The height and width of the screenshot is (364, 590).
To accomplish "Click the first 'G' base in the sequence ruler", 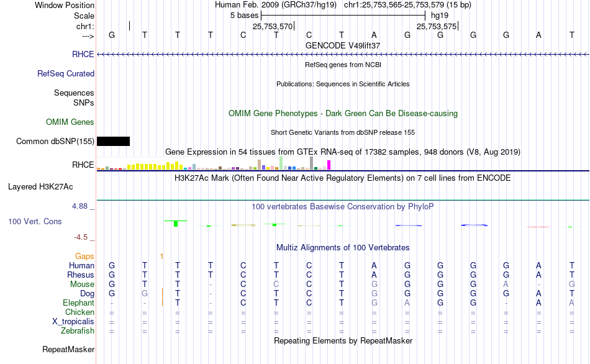I will click(x=112, y=35).
